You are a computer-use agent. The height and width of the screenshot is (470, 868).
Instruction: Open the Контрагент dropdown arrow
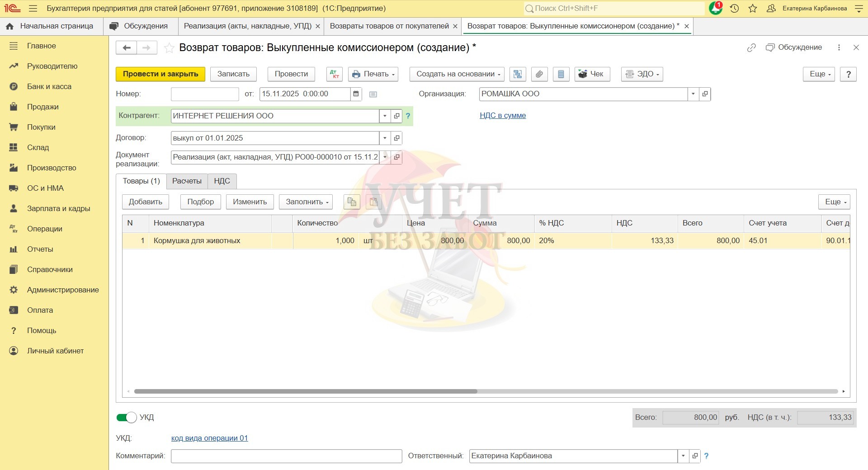point(385,116)
